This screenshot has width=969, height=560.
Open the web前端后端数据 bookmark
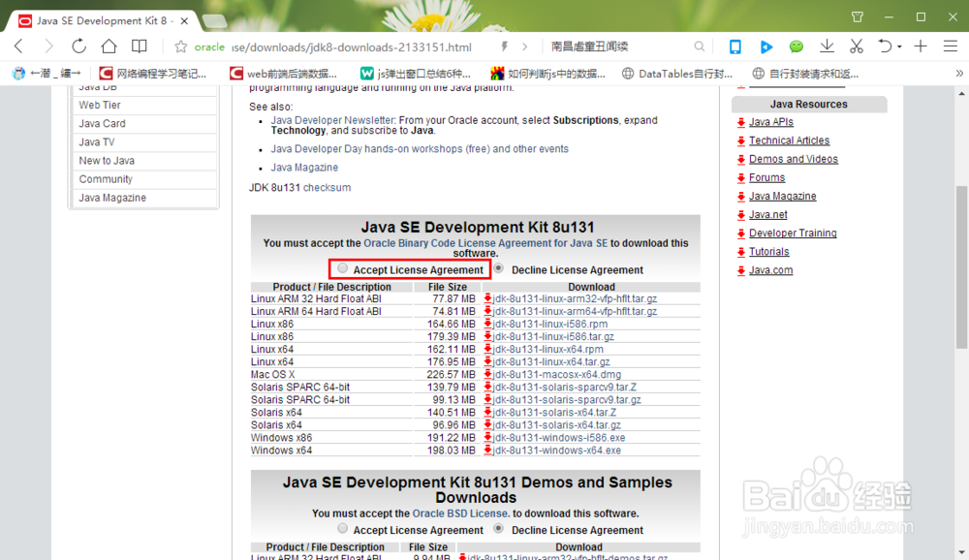[284, 74]
